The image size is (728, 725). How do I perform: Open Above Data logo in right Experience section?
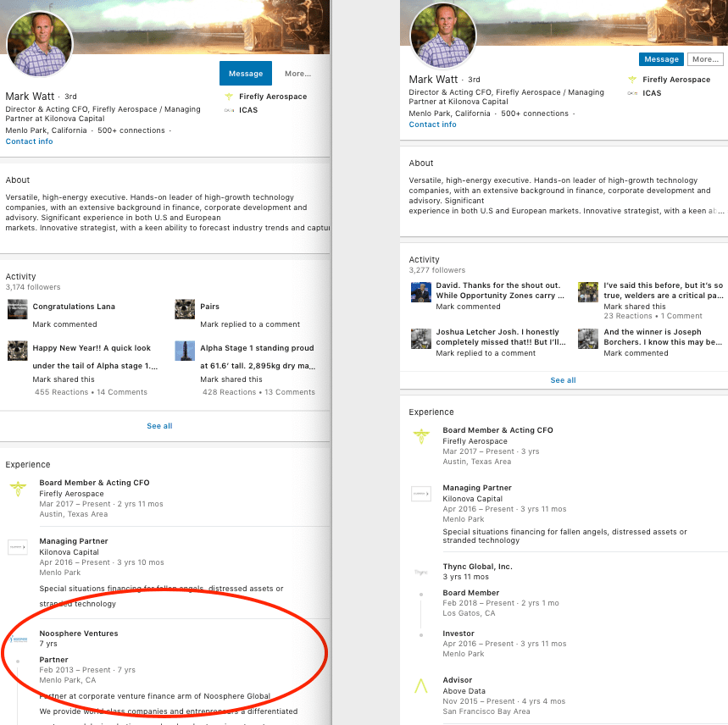click(421, 686)
